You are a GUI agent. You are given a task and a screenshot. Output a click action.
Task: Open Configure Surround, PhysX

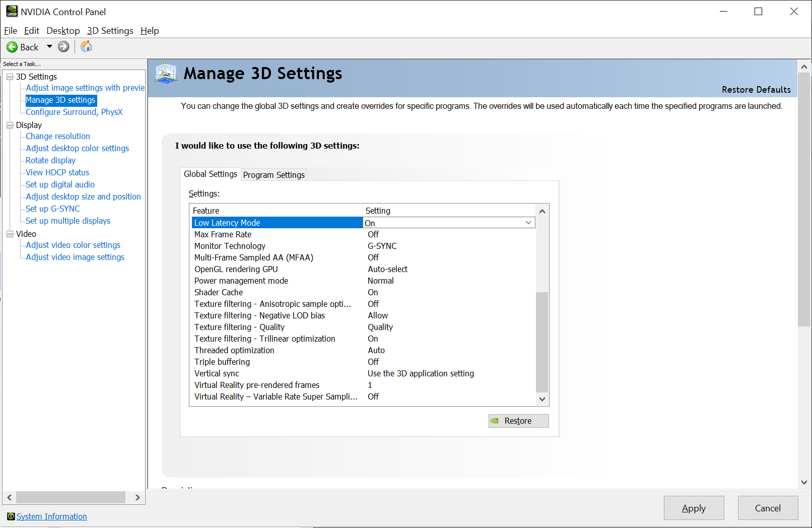[74, 112]
